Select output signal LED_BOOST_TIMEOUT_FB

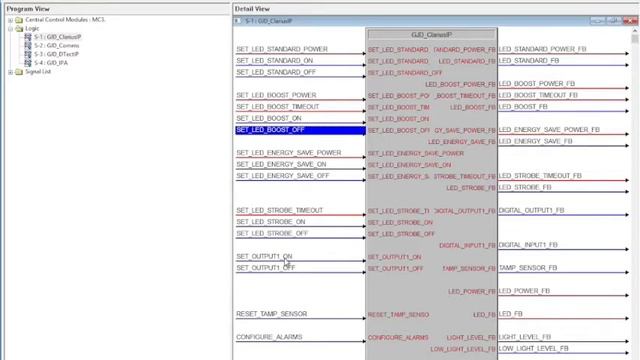[538, 95]
